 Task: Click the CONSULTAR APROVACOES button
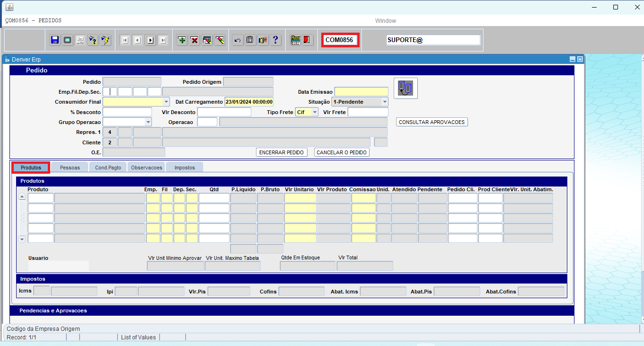point(432,122)
